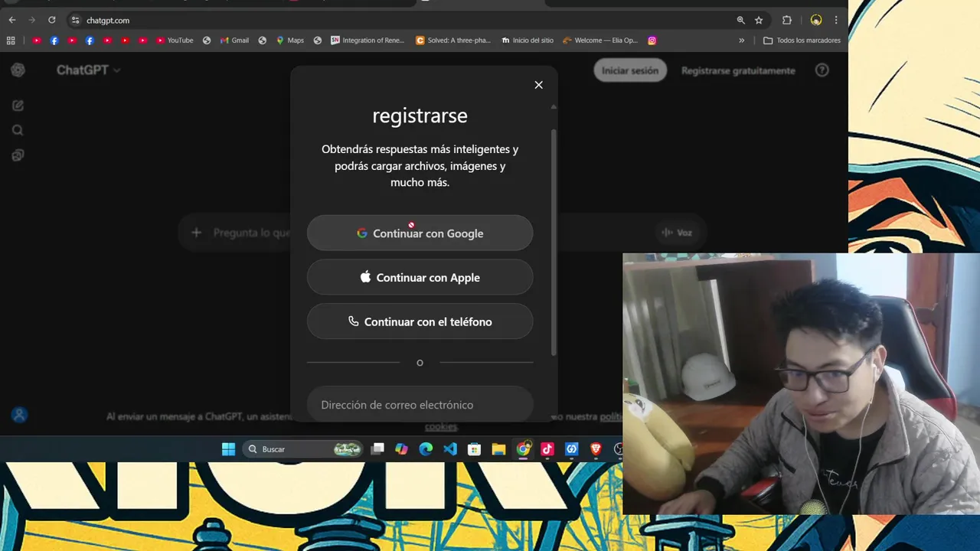Viewport: 980px width, 551px height.
Task: Open the YouTube bookmark
Action: click(x=175, y=41)
